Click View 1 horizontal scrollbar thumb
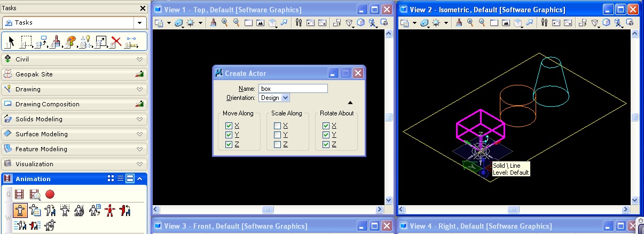 [269, 209]
